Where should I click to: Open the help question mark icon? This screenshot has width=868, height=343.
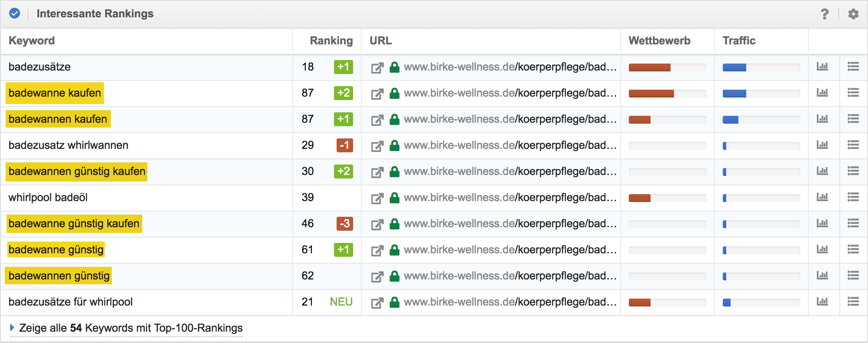tap(825, 14)
